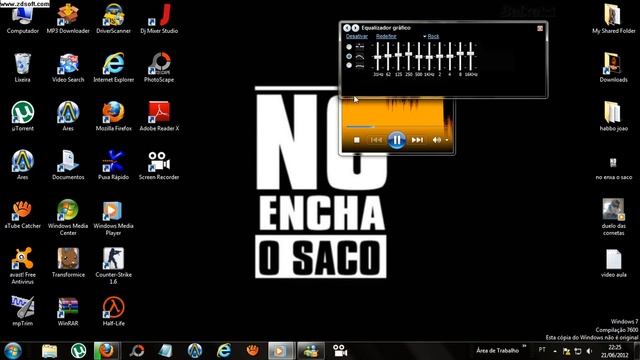Screen dimensions: 640x360
Task: Open My Shared Folder on desktop
Action: pyautogui.click(x=613, y=18)
